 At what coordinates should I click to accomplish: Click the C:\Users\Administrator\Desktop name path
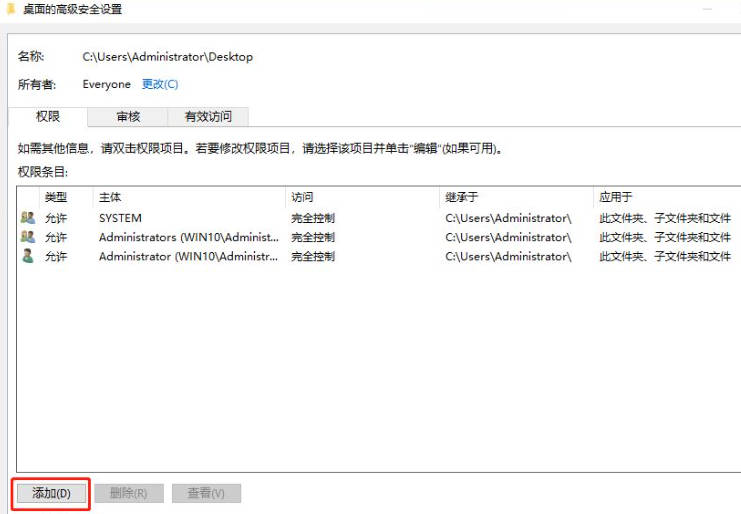click(x=167, y=57)
